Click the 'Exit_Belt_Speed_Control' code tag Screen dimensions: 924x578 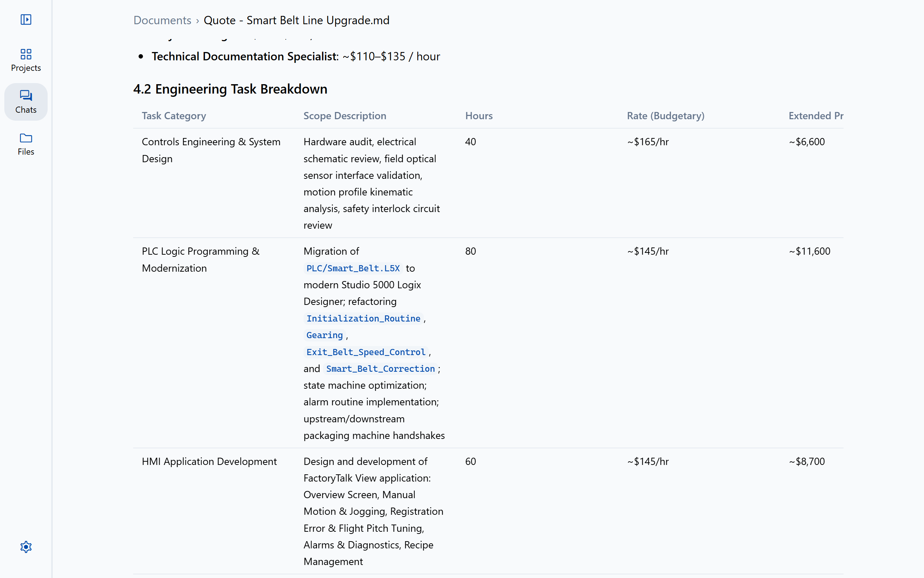366,352
